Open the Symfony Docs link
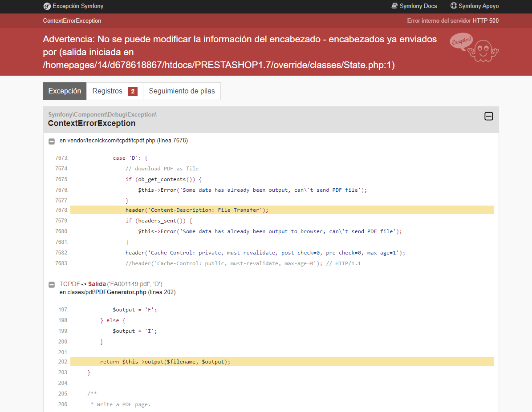This screenshot has height=412, width=532. [x=418, y=6]
